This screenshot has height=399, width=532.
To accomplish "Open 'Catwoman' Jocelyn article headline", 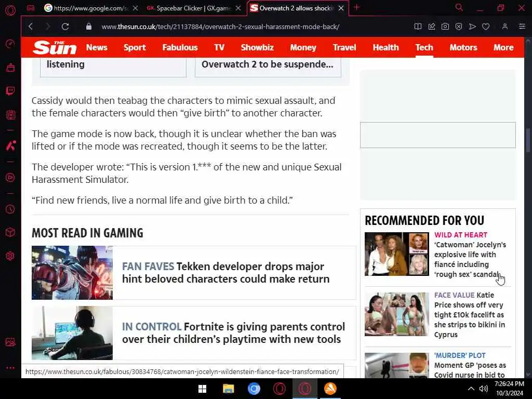I will pos(470,259).
